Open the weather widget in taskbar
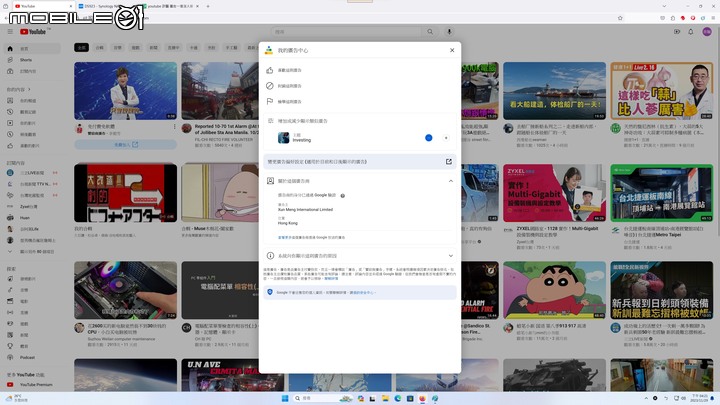Viewport: 720px width, 405px height. (x=16, y=398)
